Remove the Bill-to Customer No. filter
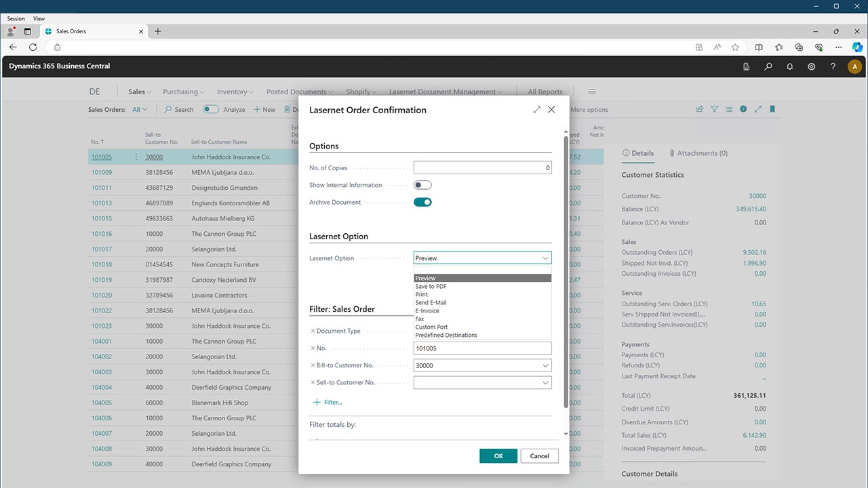868x488 pixels. (313, 365)
